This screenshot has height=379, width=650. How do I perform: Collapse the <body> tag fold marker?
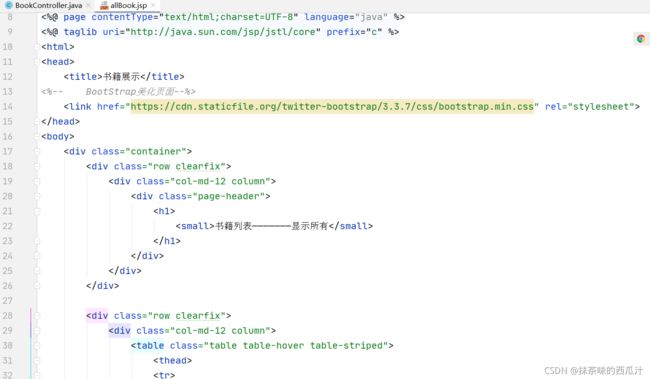click(x=37, y=136)
